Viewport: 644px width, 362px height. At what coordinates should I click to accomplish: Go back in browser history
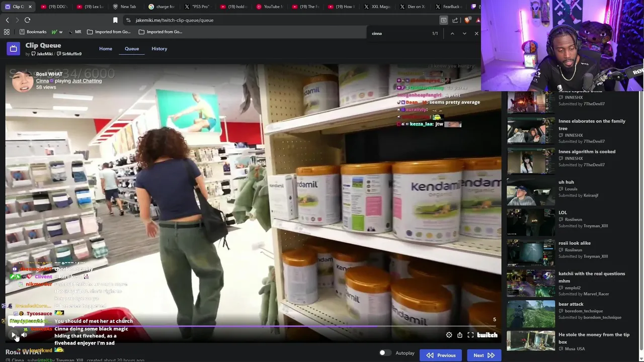click(7, 20)
